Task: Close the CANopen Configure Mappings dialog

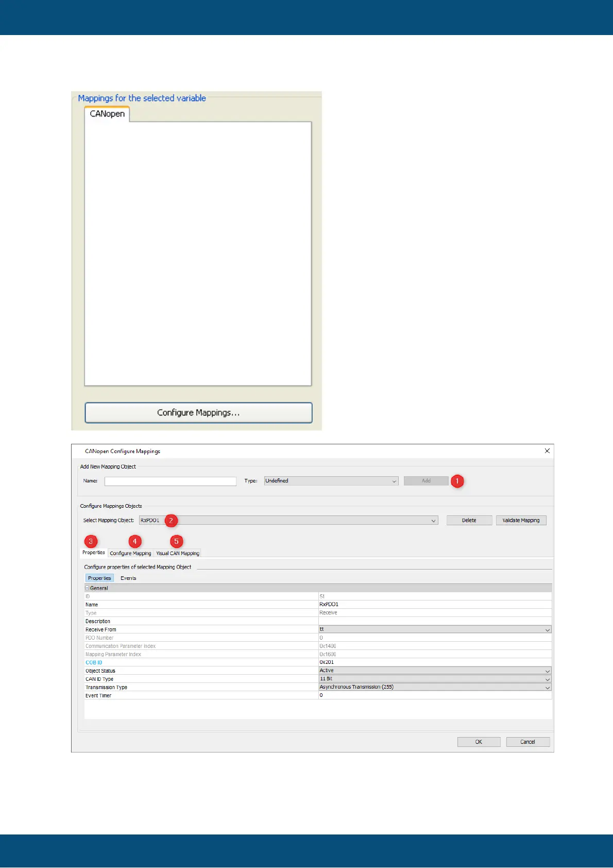Action: tap(547, 451)
